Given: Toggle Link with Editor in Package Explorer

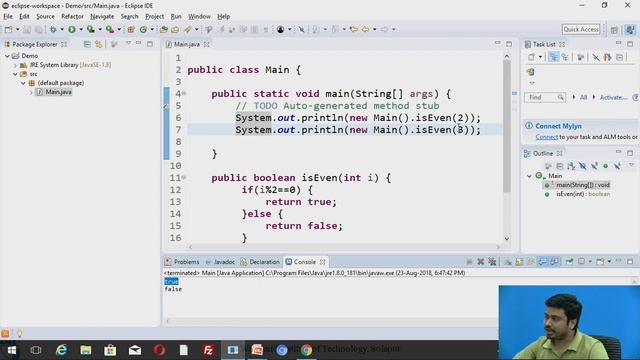Looking at the screenshot, I should [98, 44].
